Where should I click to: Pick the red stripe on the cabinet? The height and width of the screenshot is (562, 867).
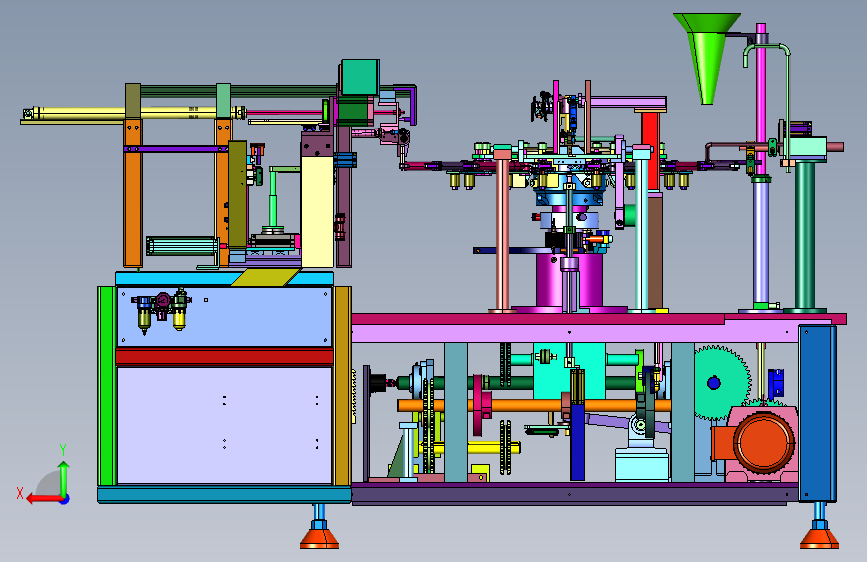[224, 357]
